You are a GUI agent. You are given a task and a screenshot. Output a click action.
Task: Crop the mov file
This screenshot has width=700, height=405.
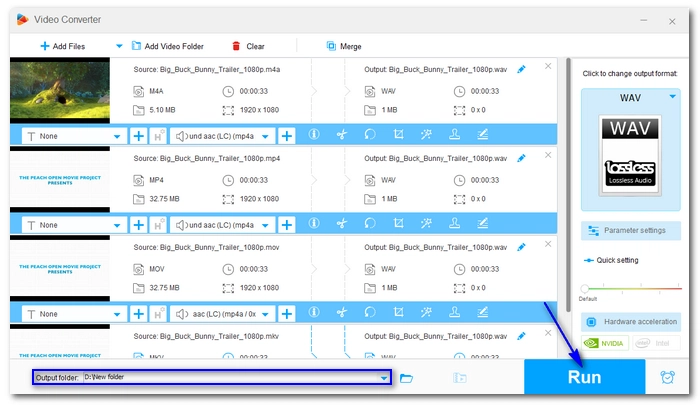(x=398, y=312)
